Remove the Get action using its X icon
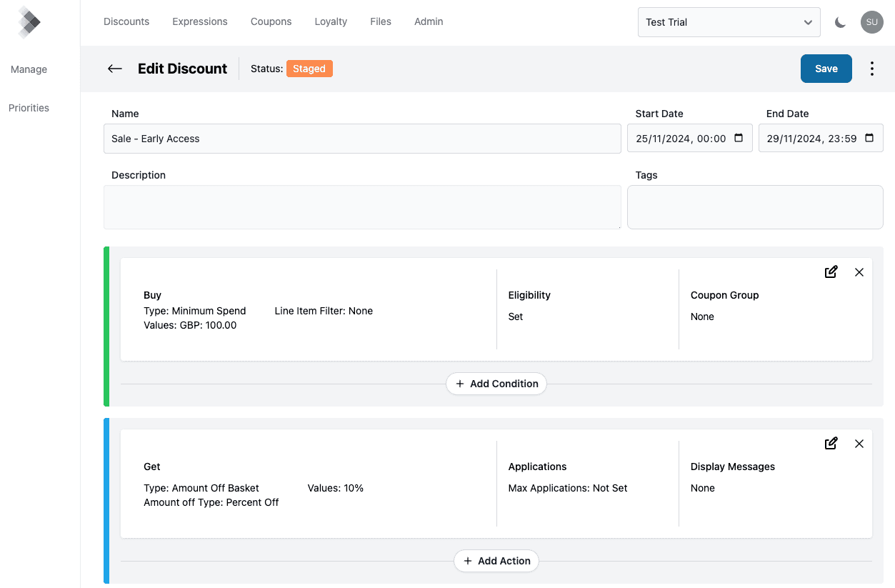The image size is (895, 588). (859, 444)
